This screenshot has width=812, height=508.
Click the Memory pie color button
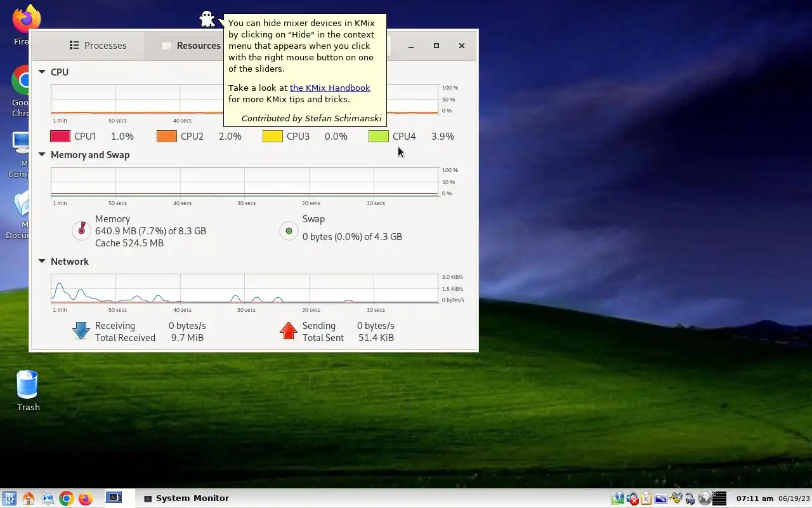tap(81, 231)
